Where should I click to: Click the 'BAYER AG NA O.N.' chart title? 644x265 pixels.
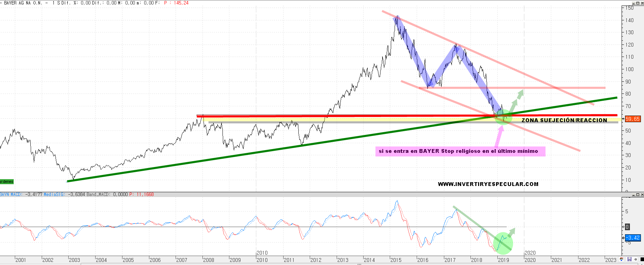tap(23, 3)
